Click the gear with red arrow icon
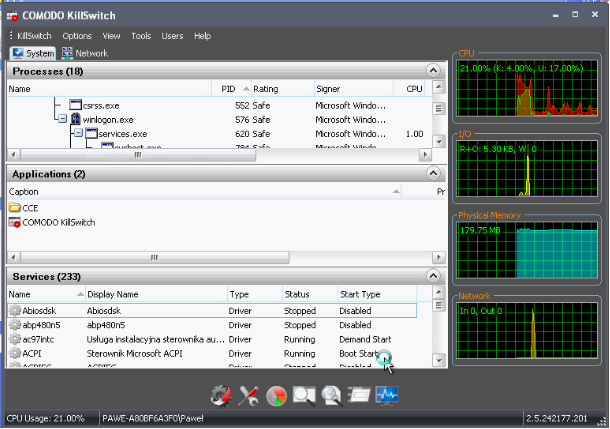This screenshot has width=610, height=429. click(x=221, y=396)
